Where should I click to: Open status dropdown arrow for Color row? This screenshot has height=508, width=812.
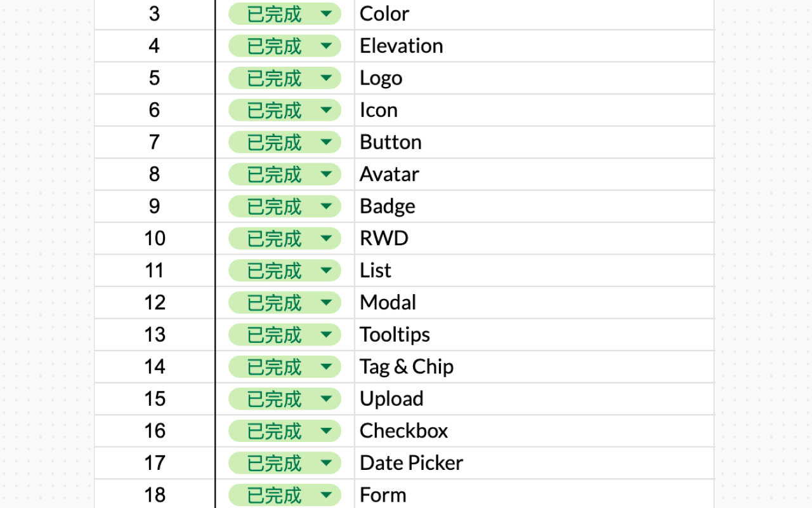click(x=326, y=13)
